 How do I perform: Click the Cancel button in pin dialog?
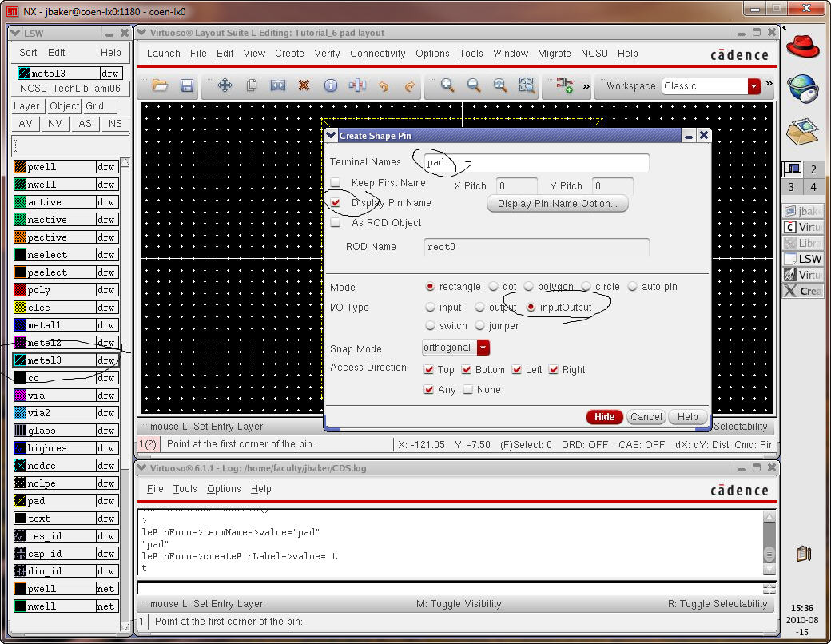(x=646, y=417)
